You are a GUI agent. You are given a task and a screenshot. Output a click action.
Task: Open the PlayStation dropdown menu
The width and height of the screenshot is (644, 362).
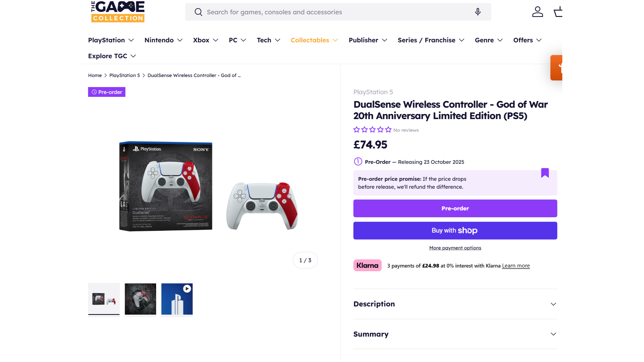(x=111, y=40)
